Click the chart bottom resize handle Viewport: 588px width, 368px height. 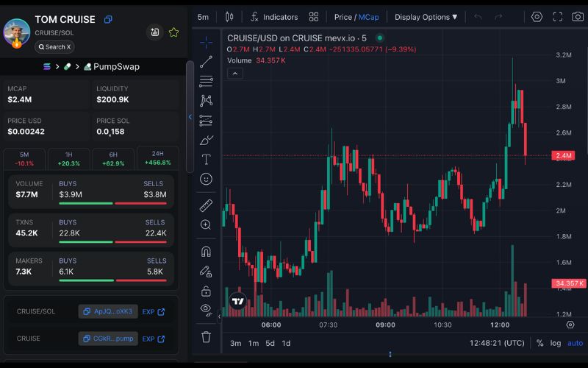pyautogui.click(x=390, y=354)
